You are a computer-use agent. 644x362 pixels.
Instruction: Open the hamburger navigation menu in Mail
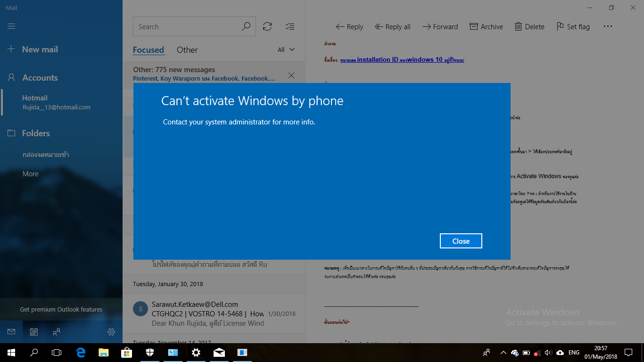click(11, 26)
